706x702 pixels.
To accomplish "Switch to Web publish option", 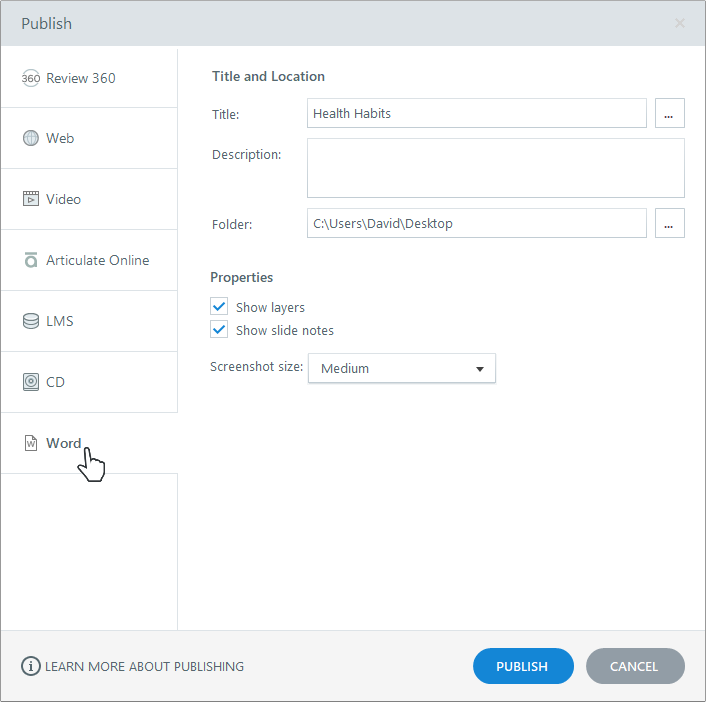I will pyautogui.click(x=89, y=138).
